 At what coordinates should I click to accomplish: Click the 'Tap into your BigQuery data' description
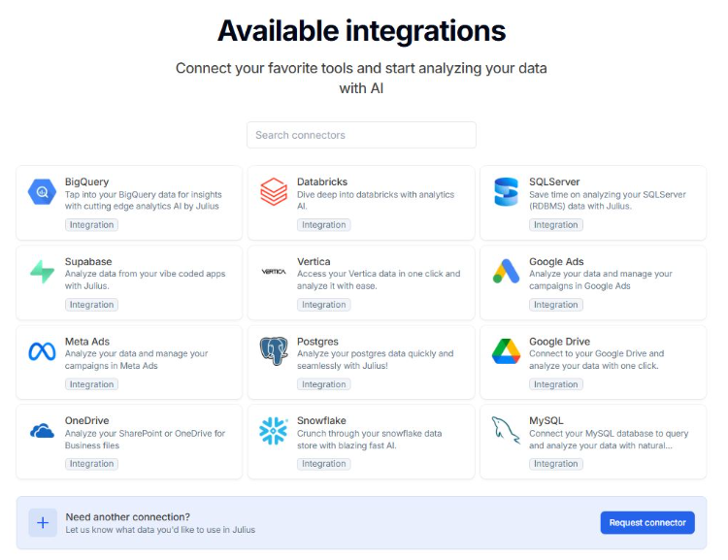pos(143,200)
